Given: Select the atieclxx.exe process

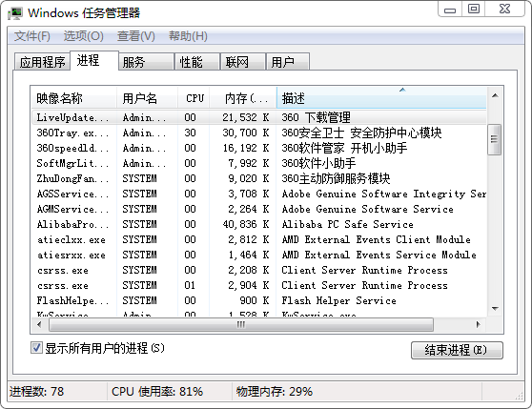Looking at the screenshot, I should click(259, 239).
